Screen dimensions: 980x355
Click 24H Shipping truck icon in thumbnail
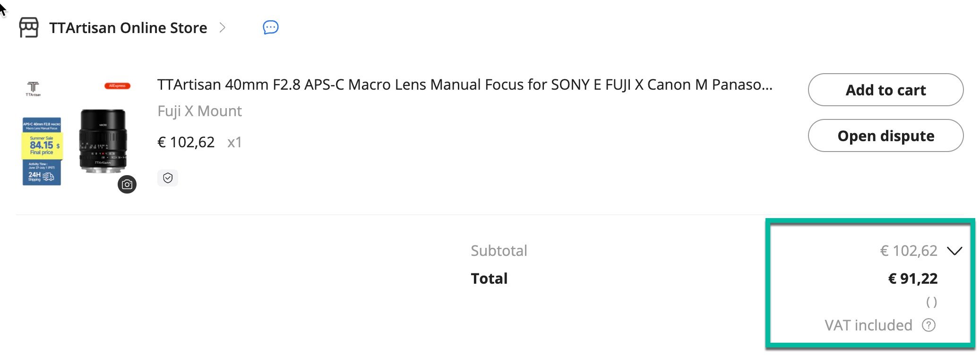48,177
